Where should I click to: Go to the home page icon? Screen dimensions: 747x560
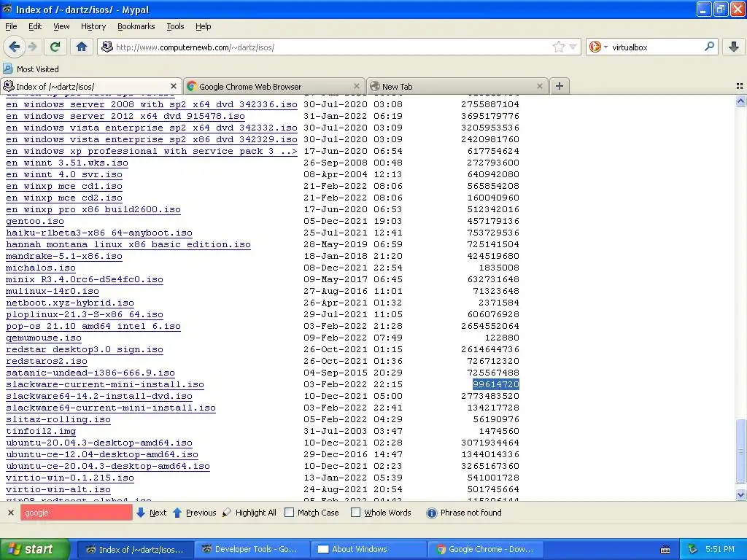(82, 47)
